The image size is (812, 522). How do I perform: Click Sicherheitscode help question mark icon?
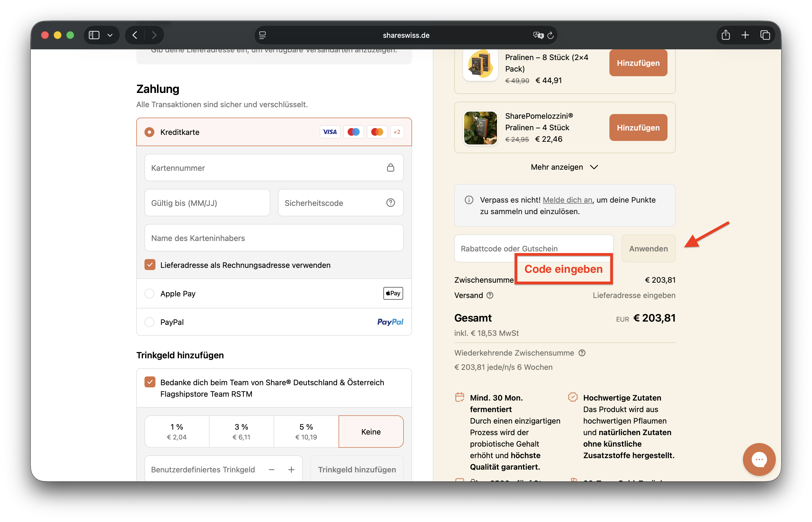(x=390, y=203)
